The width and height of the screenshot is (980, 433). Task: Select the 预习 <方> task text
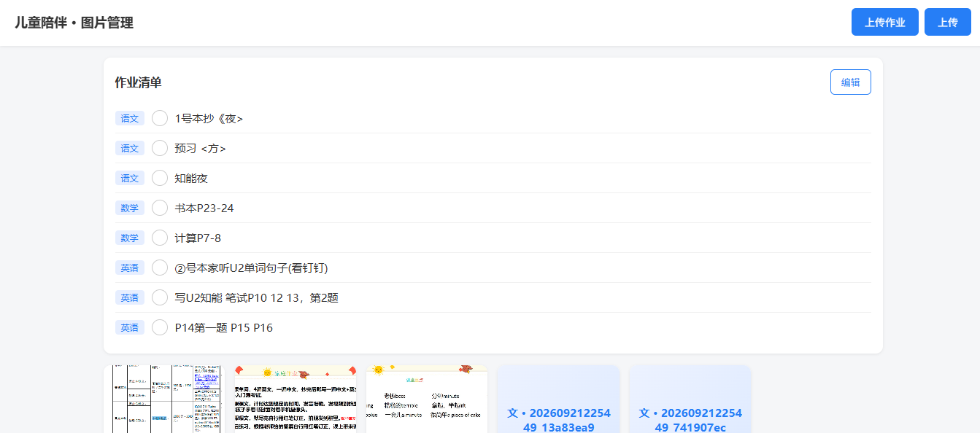pyautogui.click(x=201, y=149)
